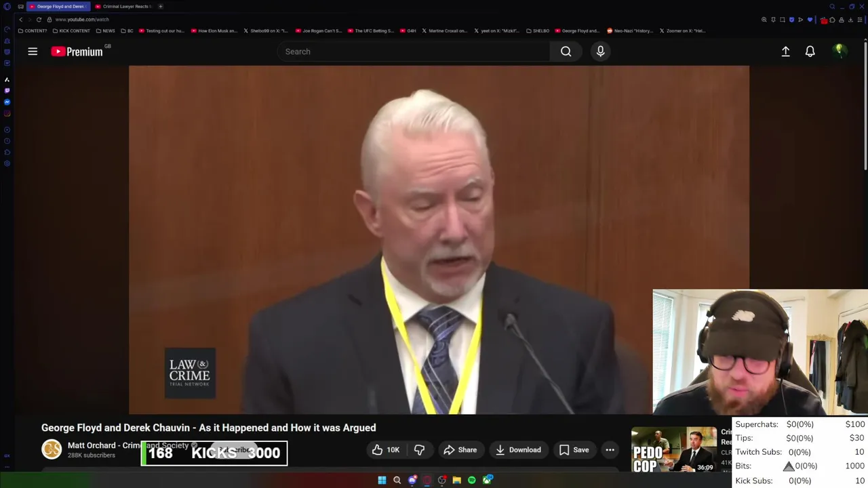Open the YouTube notifications bell
868x488 pixels.
[810, 52]
